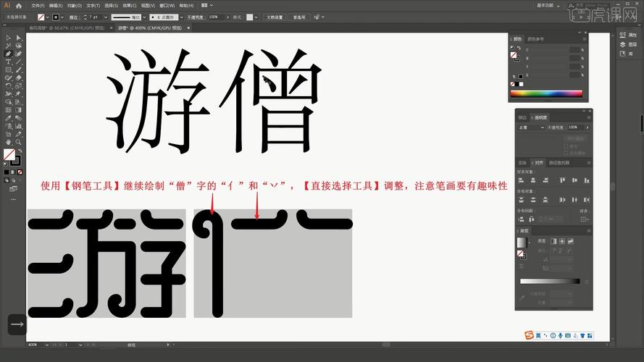Click the 首选项 button

click(299, 17)
